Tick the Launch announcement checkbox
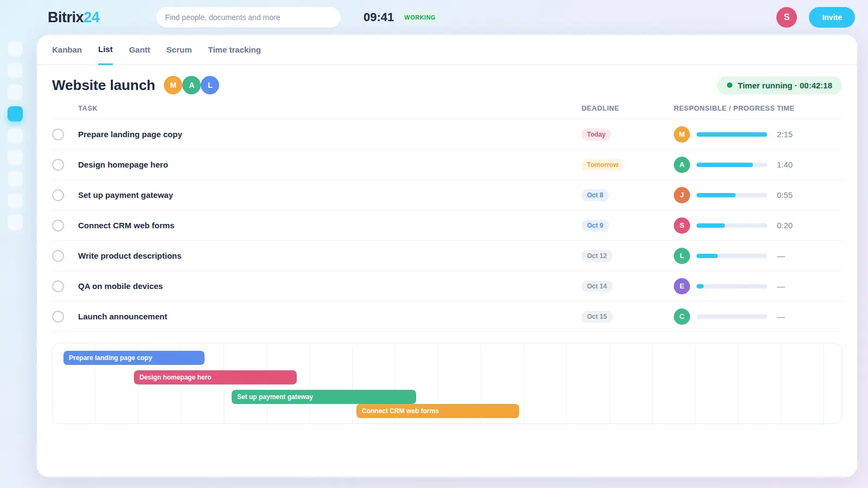868x488 pixels. pyautogui.click(x=58, y=317)
